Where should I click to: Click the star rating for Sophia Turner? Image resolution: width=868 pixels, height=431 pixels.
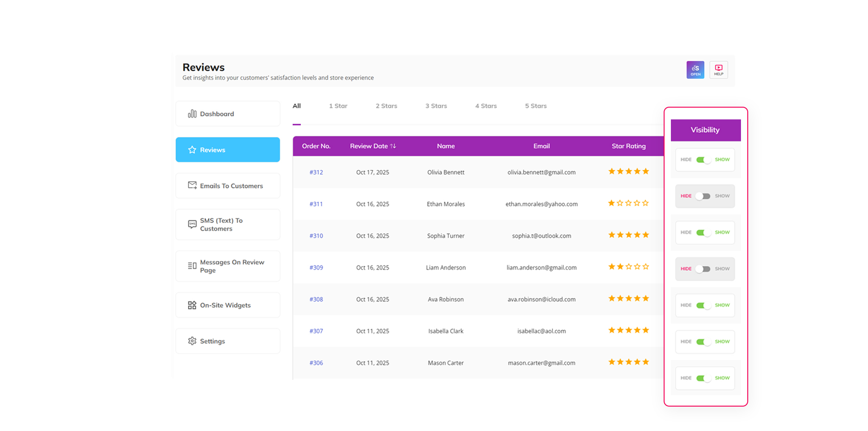628,235
